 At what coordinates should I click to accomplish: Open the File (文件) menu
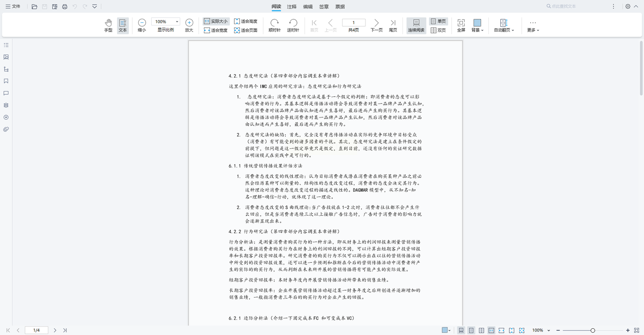tap(13, 7)
